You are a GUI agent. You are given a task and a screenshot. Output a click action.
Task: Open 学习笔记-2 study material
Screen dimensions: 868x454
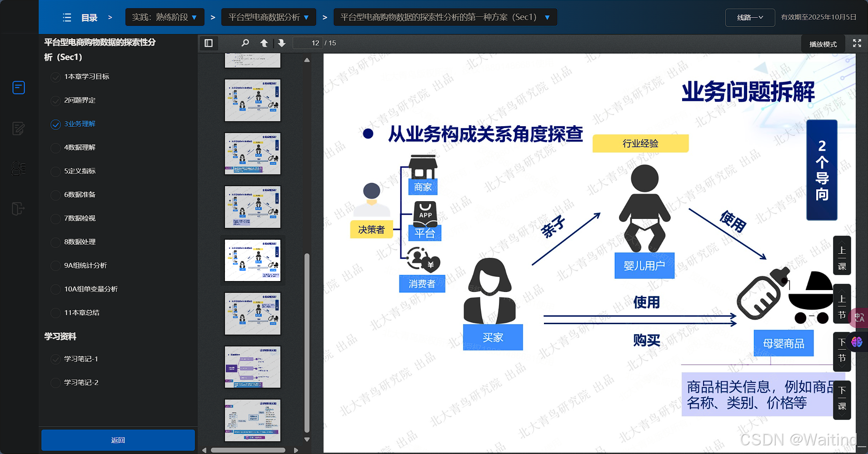pos(81,383)
